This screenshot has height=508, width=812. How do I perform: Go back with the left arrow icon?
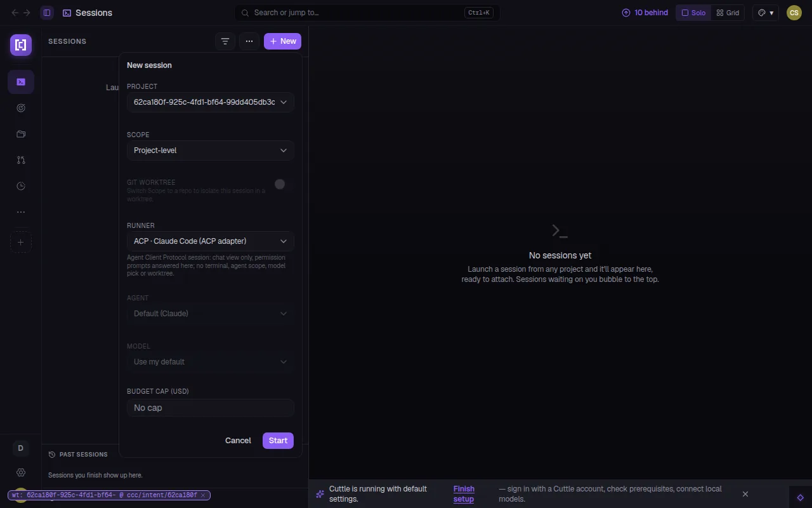[15, 13]
